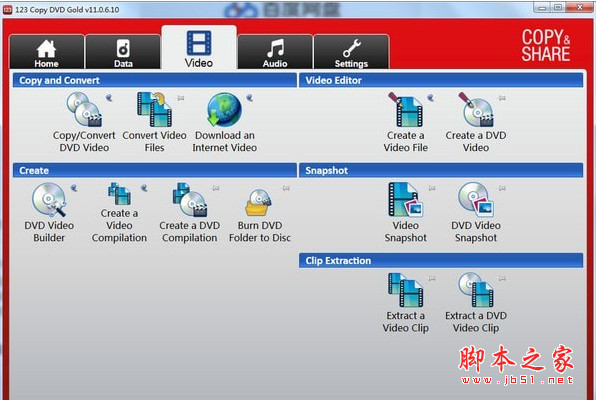Open Create a Video Compilation
596x400 pixels.
pos(119,212)
